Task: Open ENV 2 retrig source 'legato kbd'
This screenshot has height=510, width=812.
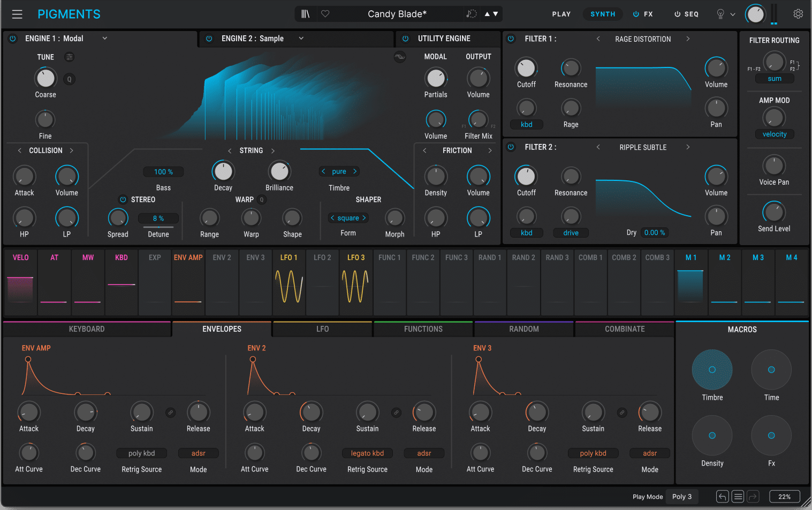Action: click(x=367, y=453)
